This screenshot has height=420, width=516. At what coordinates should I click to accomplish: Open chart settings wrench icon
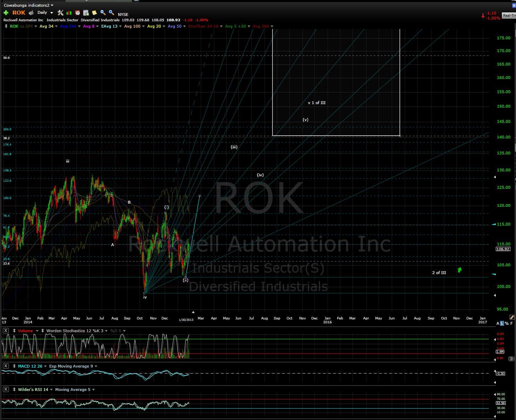point(61,13)
